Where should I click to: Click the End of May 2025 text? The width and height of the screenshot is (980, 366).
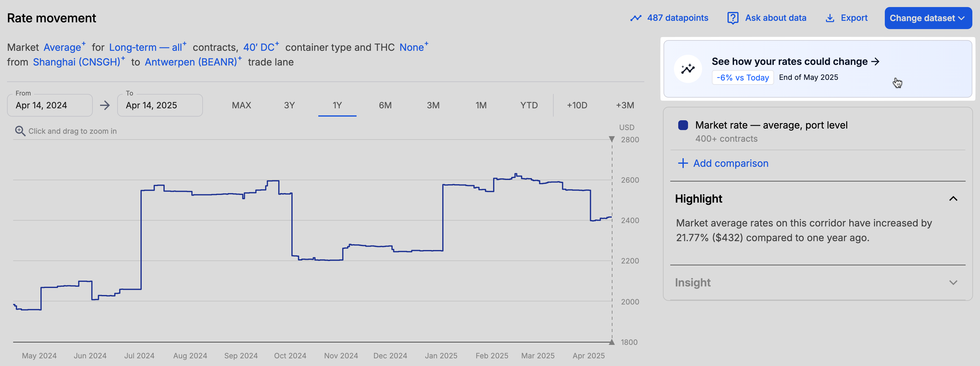pyautogui.click(x=808, y=77)
